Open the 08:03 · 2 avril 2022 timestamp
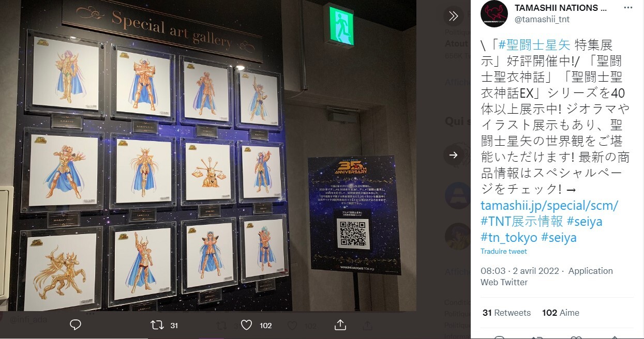Screen dimensions: 644x339 [522, 271]
